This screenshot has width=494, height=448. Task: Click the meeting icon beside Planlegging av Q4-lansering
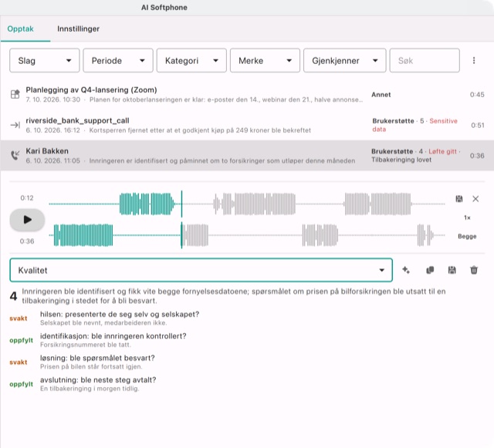click(15, 94)
